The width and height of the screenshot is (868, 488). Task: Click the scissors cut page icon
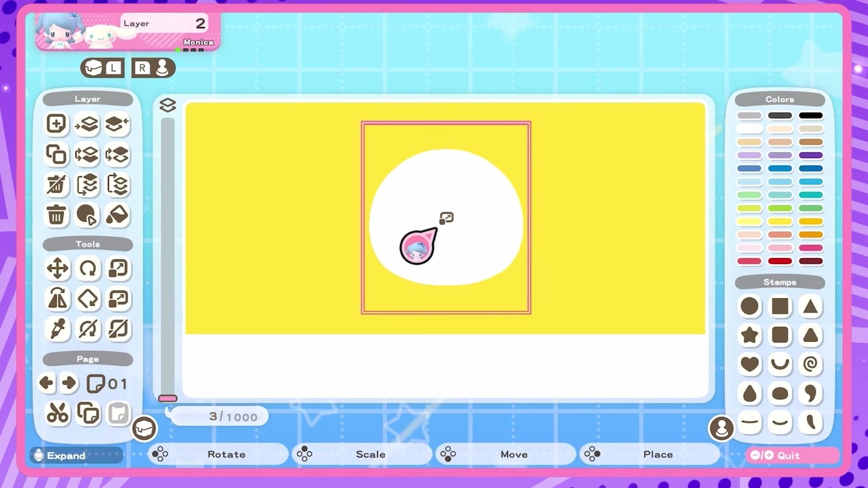tap(58, 413)
